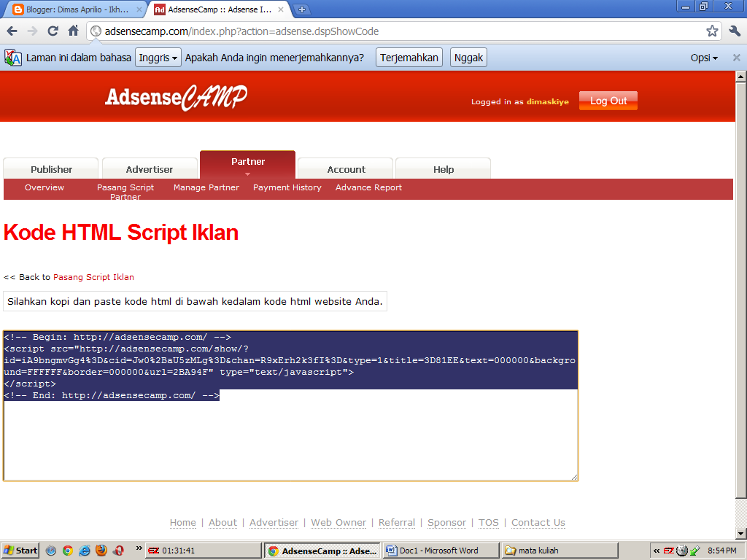The height and width of the screenshot is (560, 747).
Task: Select the Advertiser tab
Action: [150, 169]
